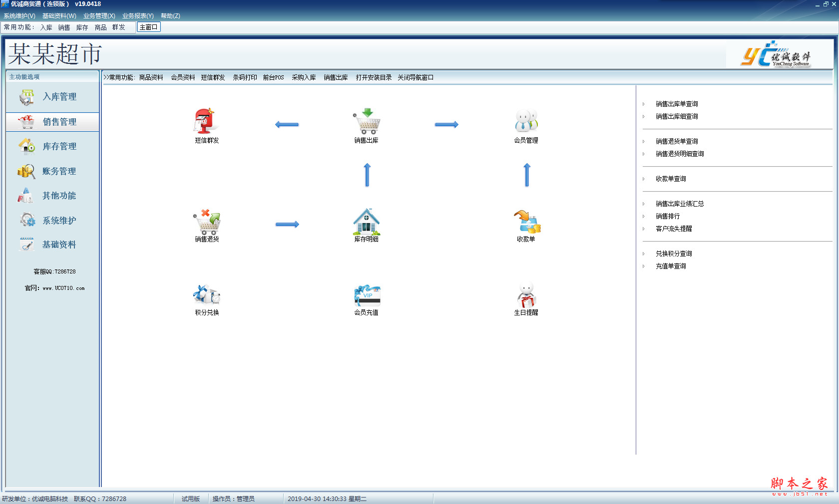Open the 会员管理 icon

526,121
